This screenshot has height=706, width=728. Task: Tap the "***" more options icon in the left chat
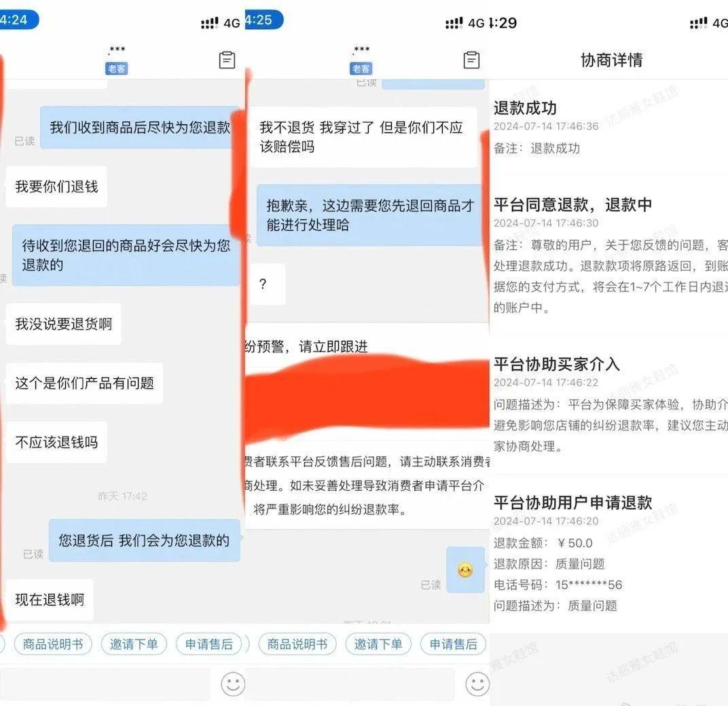click(x=115, y=50)
